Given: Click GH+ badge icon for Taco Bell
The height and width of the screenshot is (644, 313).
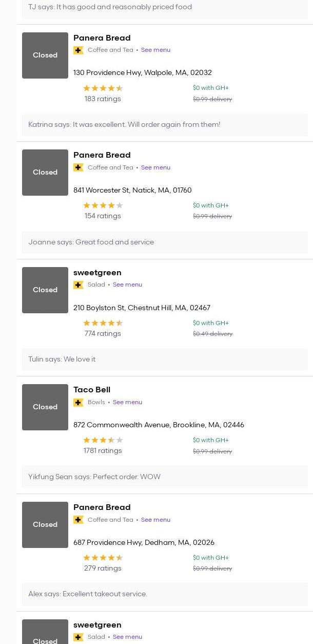Looking at the screenshot, I should pos(79,403).
